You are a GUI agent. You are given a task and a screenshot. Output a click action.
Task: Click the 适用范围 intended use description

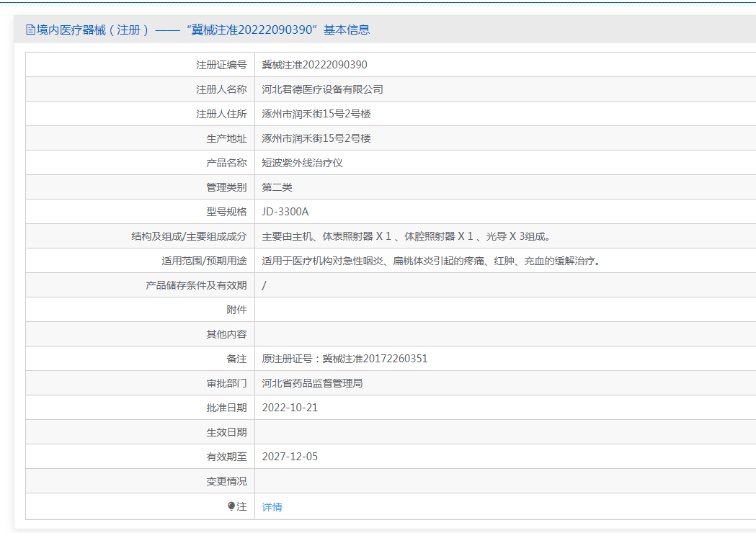coord(431,261)
